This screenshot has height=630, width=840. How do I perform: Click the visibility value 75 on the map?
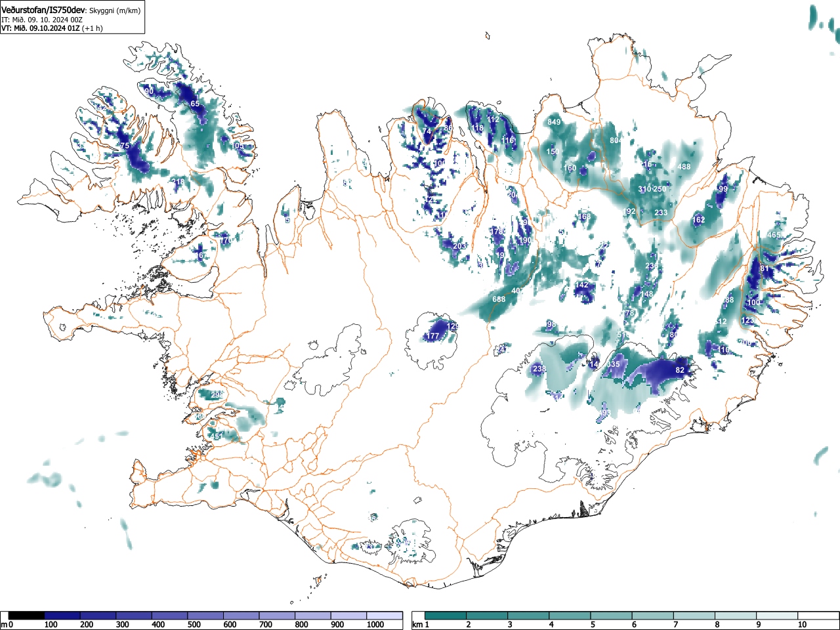click(x=125, y=146)
